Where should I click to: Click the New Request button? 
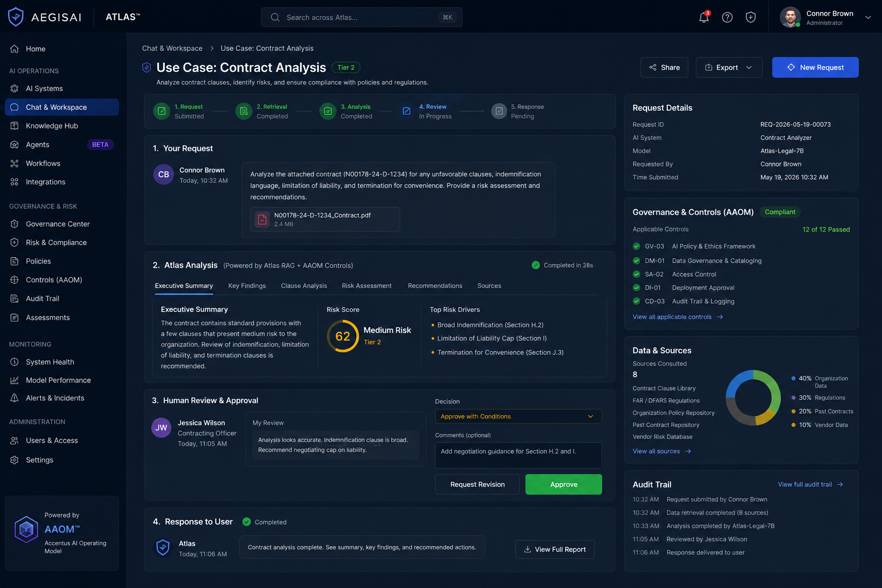coord(815,67)
